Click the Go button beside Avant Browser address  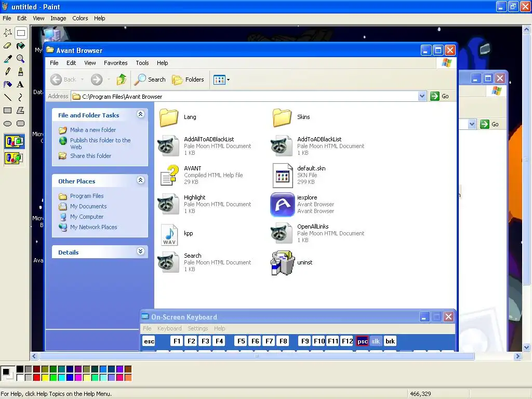click(440, 96)
